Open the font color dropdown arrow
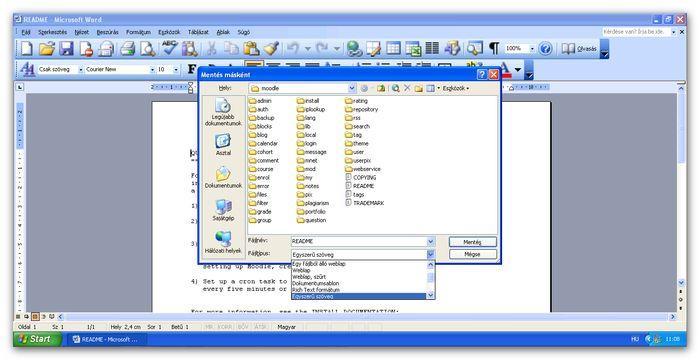The width and height of the screenshot is (700, 360). [x=517, y=70]
